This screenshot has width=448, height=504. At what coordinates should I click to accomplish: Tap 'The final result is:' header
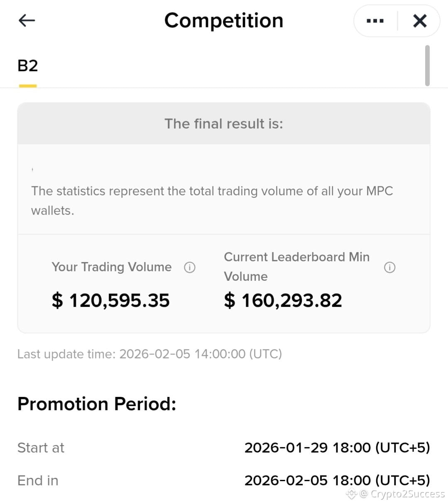pyautogui.click(x=224, y=124)
